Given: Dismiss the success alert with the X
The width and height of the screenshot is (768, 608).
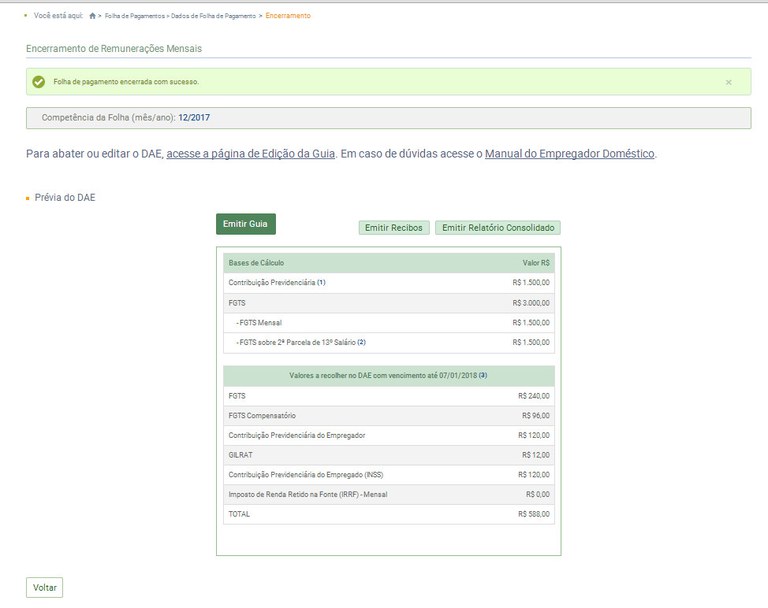Looking at the screenshot, I should click(x=728, y=82).
